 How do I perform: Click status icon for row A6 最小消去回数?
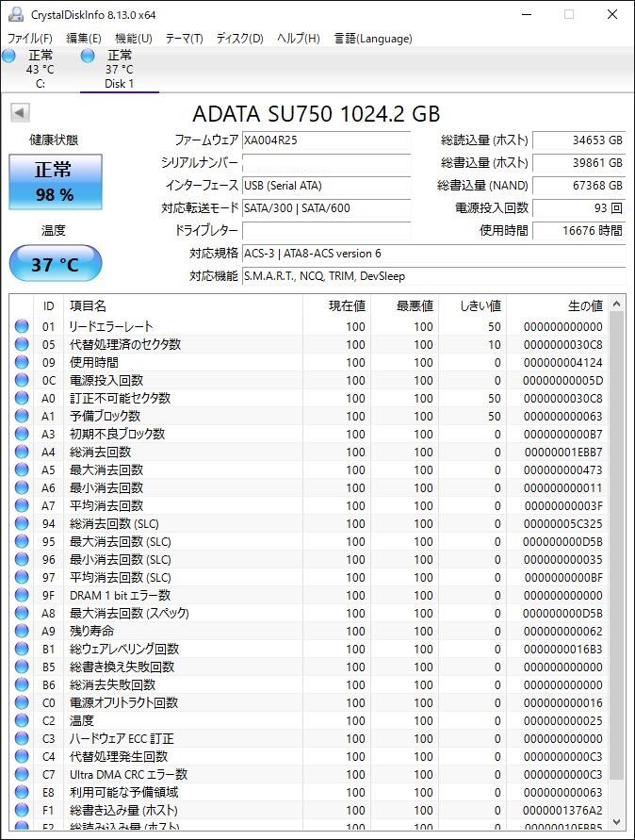[22, 487]
